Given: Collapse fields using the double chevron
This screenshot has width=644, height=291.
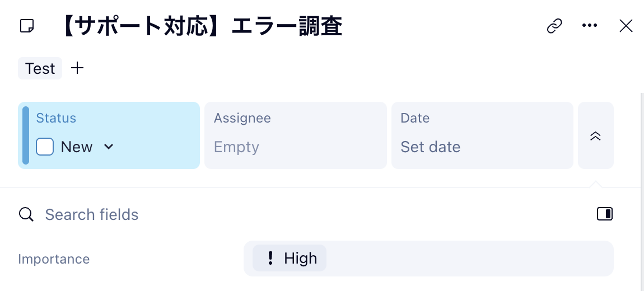Looking at the screenshot, I should coord(596,136).
